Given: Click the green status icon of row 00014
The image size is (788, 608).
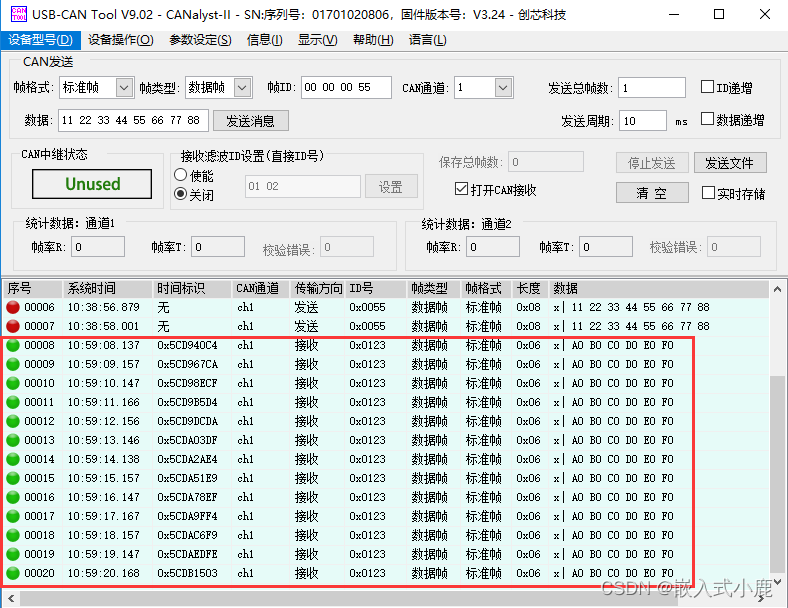Looking at the screenshot, I should point(13,459).
